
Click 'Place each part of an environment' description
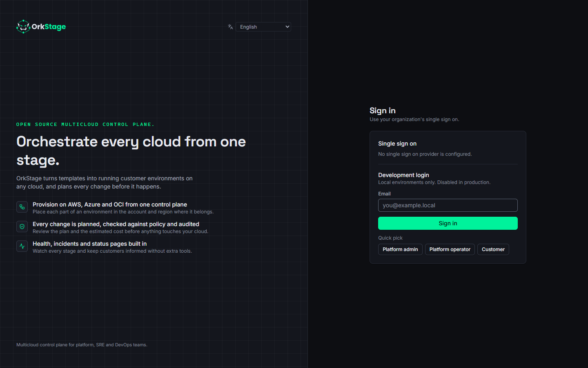(x=123, y=212)
